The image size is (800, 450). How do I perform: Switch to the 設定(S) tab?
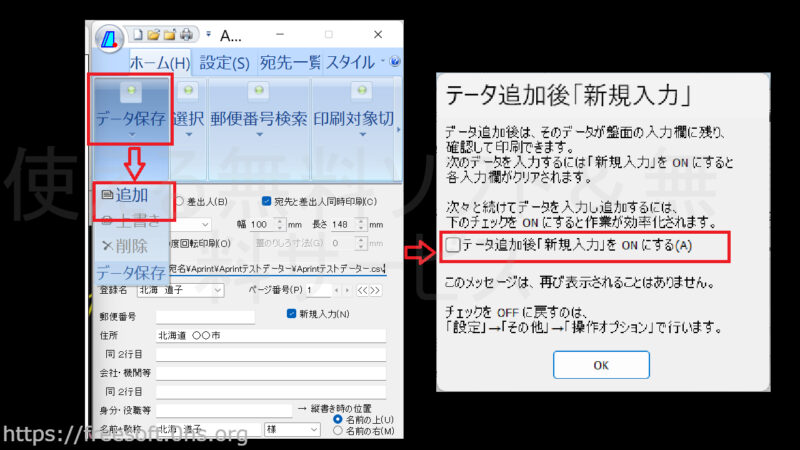point(224,62)
